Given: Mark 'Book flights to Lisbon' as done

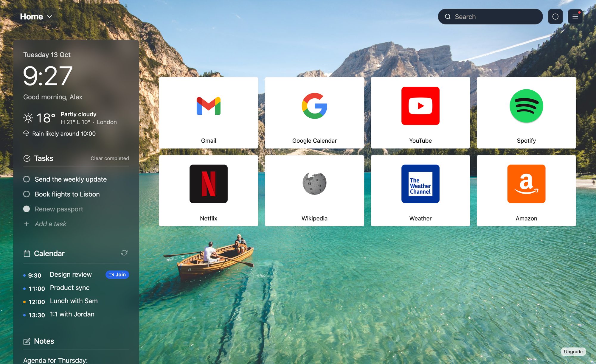Looking at the screenshot, I should pos(27,194).
